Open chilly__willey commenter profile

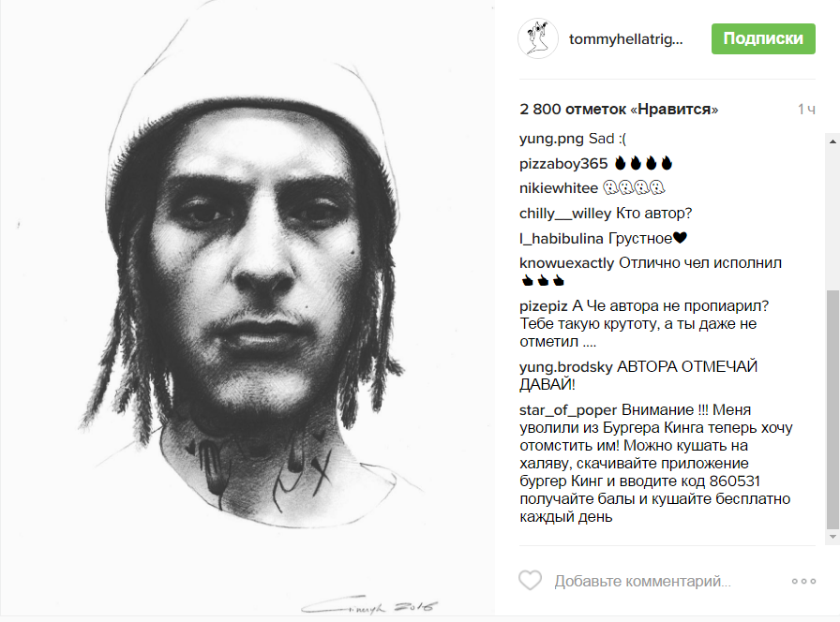[565, 214]
